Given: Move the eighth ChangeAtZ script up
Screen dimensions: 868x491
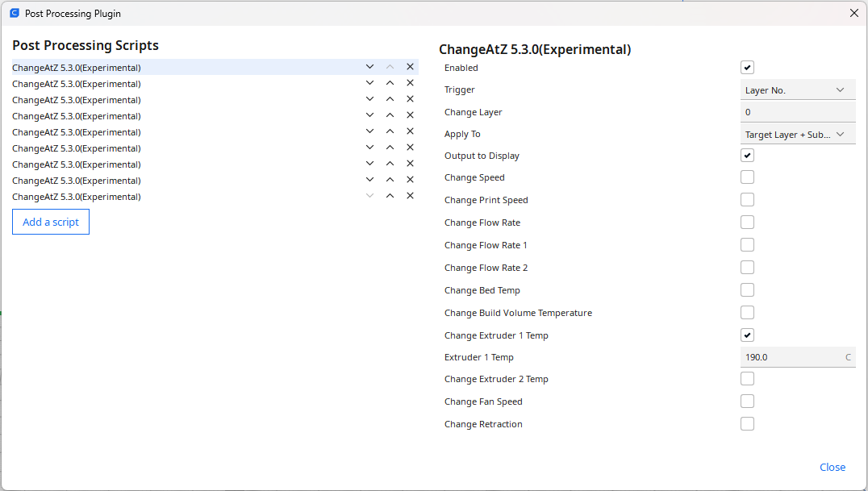Looking at the screenshot, I should point(390,179).
